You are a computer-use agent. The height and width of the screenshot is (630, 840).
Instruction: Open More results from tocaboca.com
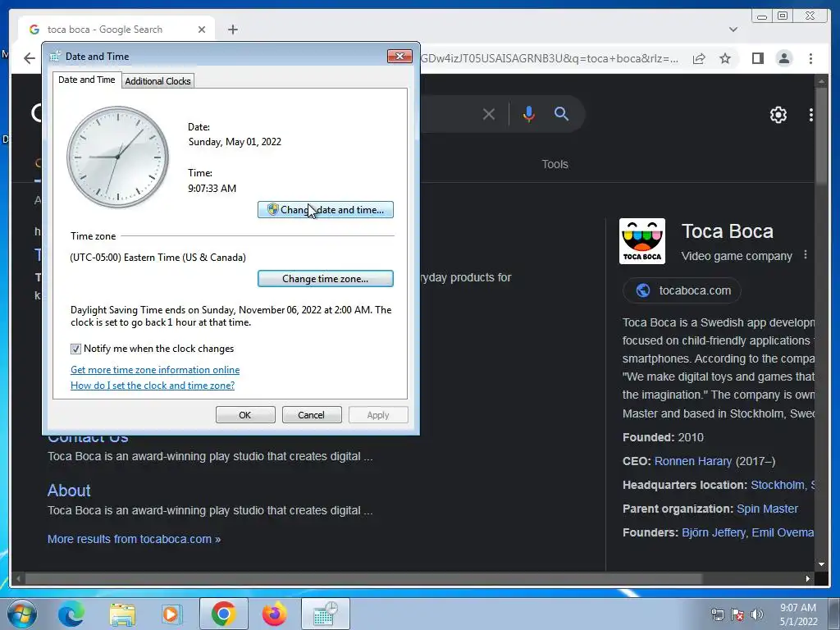point(134,539)
